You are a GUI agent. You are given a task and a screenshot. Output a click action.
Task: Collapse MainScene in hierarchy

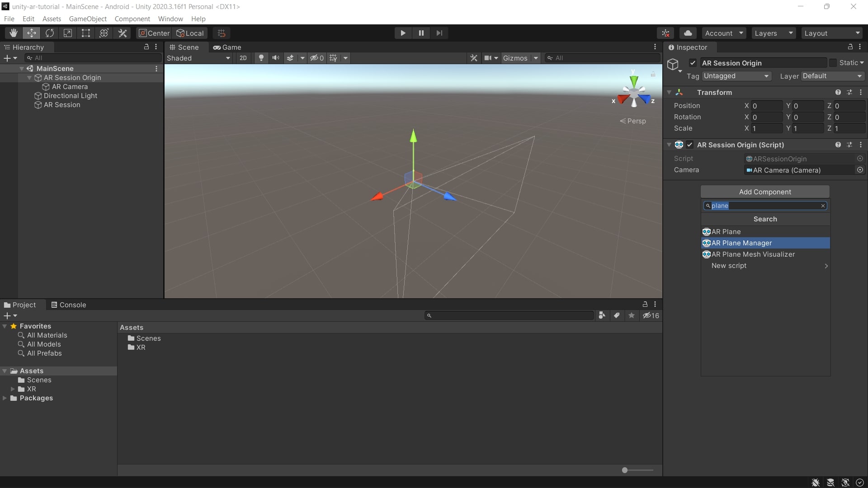point(21,69)
